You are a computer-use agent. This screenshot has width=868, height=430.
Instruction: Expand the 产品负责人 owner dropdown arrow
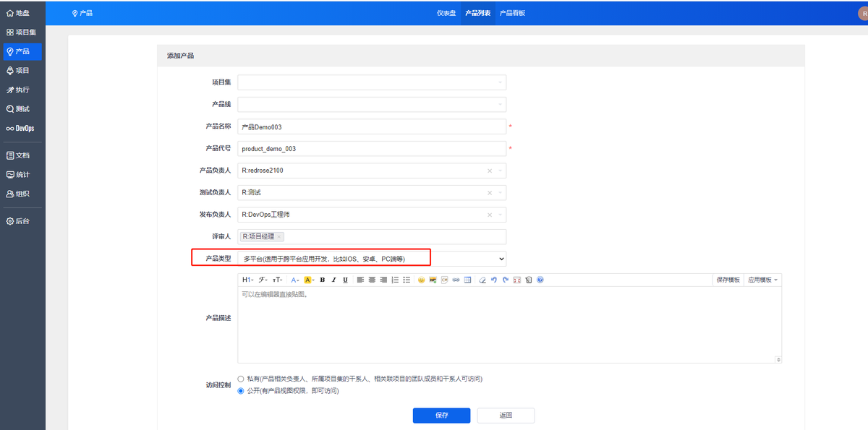(500, 171)
